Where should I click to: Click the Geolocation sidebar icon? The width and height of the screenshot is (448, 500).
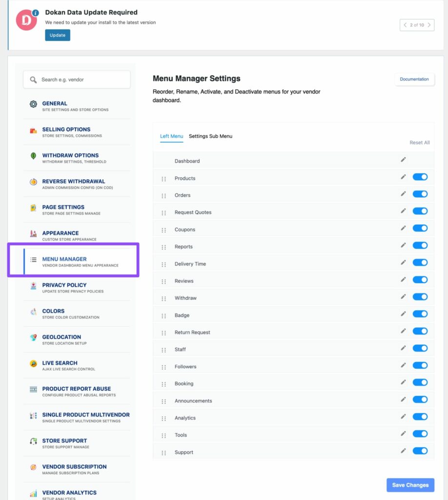pos(33,337)
